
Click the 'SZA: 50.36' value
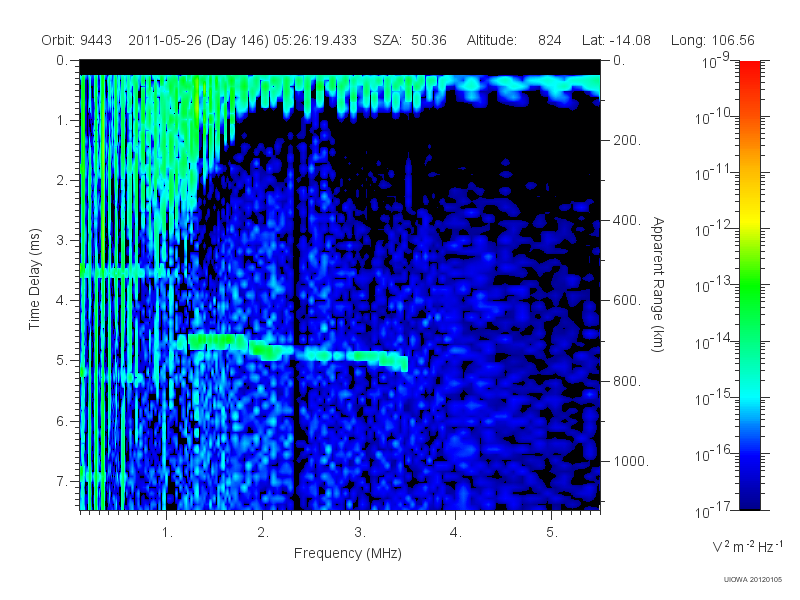coord(410,40)
